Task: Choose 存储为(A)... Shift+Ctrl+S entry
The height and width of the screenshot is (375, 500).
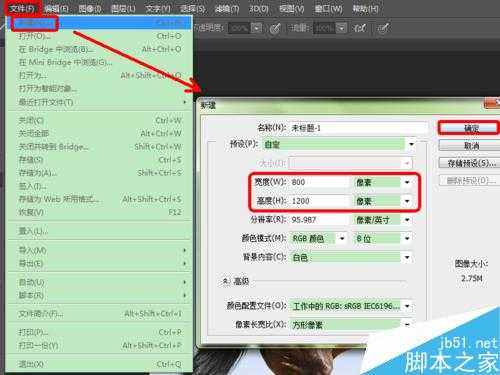Action: [x=99, y=173]
